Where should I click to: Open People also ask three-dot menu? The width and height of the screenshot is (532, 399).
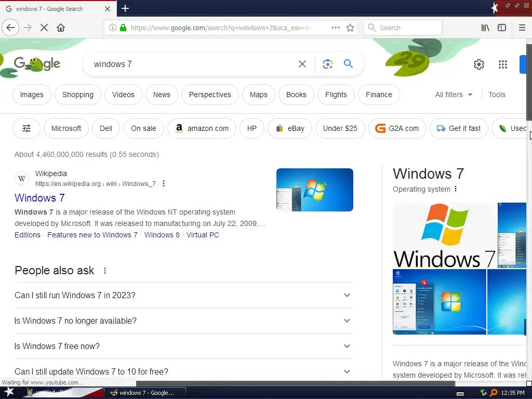(x=105, y=270)
